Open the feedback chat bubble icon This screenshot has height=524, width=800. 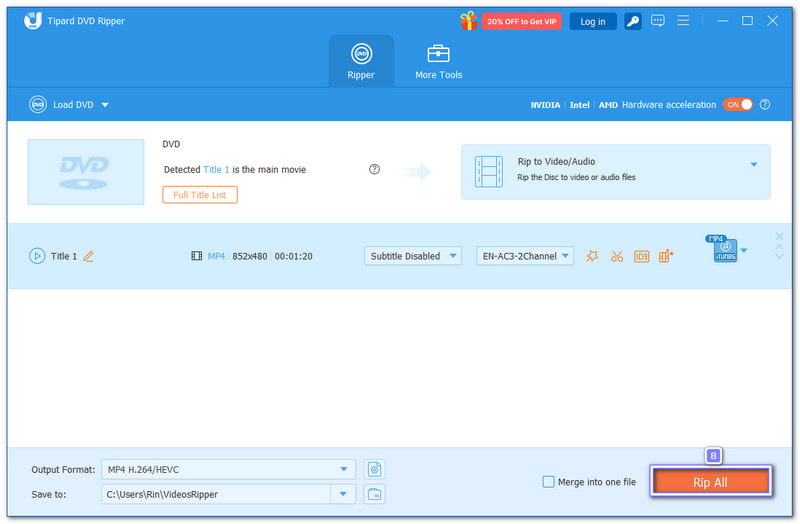(x=658, y=21)
